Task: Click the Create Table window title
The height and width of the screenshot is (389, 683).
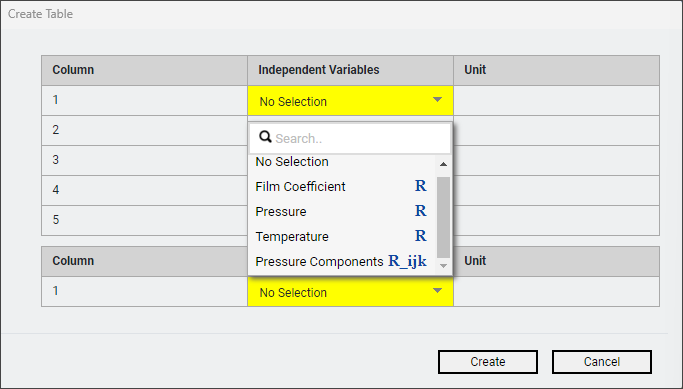Action: (x=41, y=14)
